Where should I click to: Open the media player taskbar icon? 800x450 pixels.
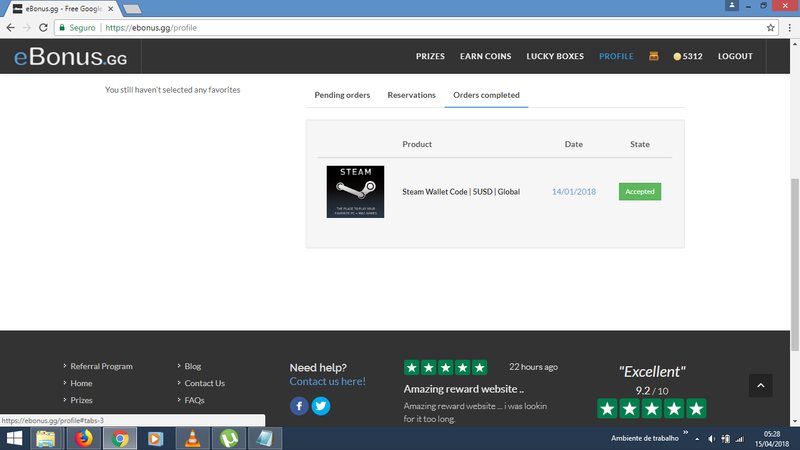pos(156,439)
